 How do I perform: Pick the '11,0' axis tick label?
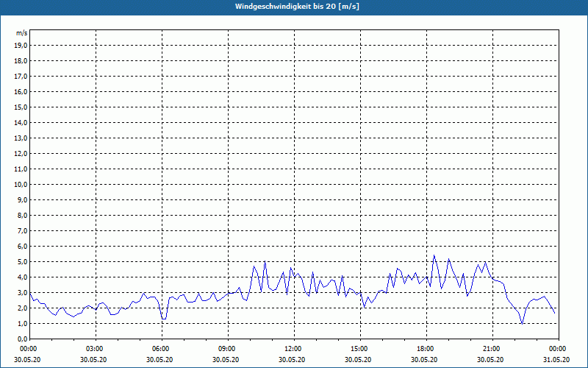click(x=21, y=169)
